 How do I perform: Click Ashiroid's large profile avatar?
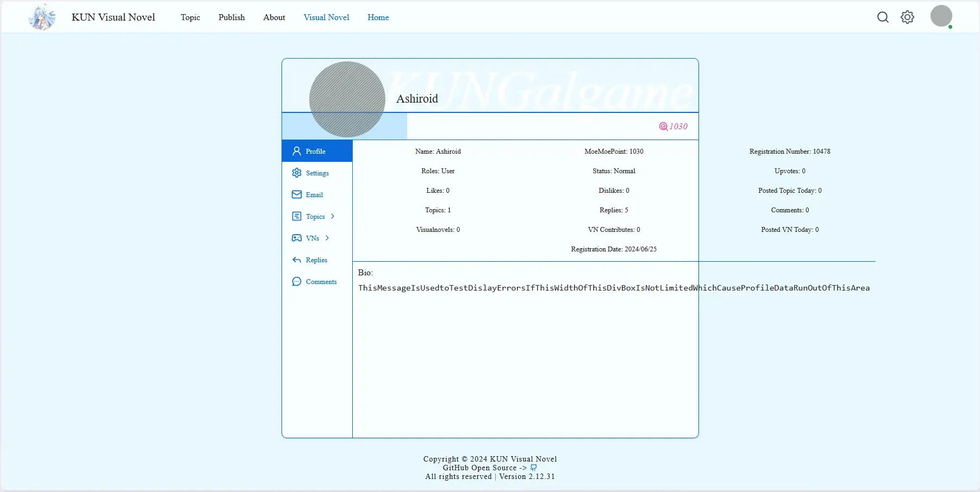pos(347,99)
